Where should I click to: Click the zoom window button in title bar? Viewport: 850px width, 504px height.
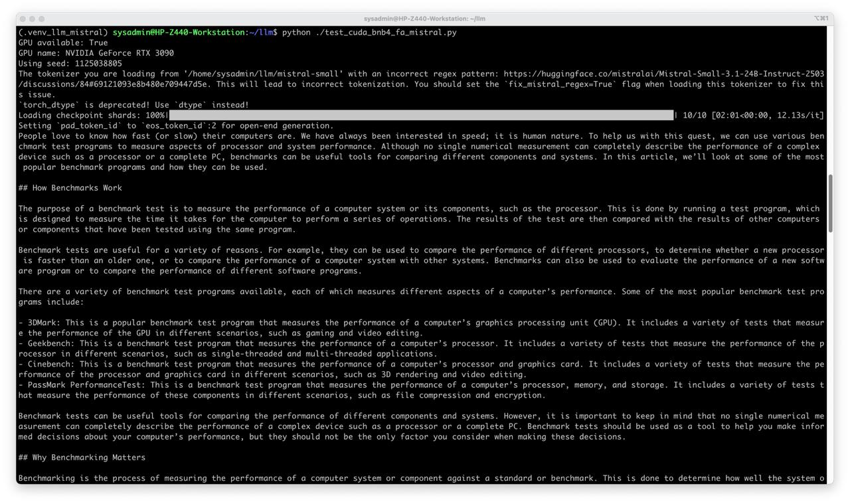42,19
